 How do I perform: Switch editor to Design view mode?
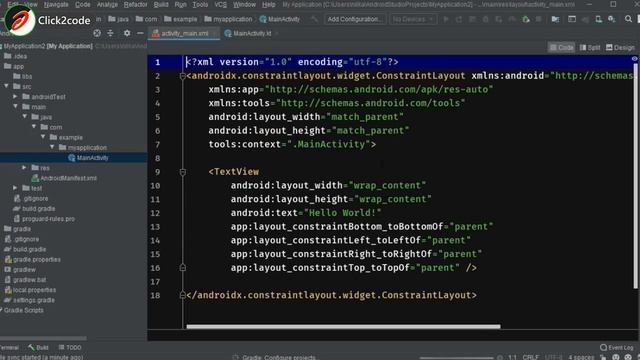click(620, 48)
